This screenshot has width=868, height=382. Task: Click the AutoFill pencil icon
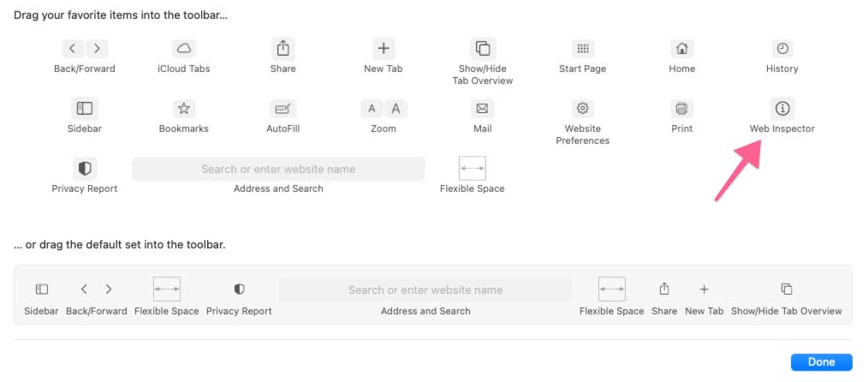[282, 109]
